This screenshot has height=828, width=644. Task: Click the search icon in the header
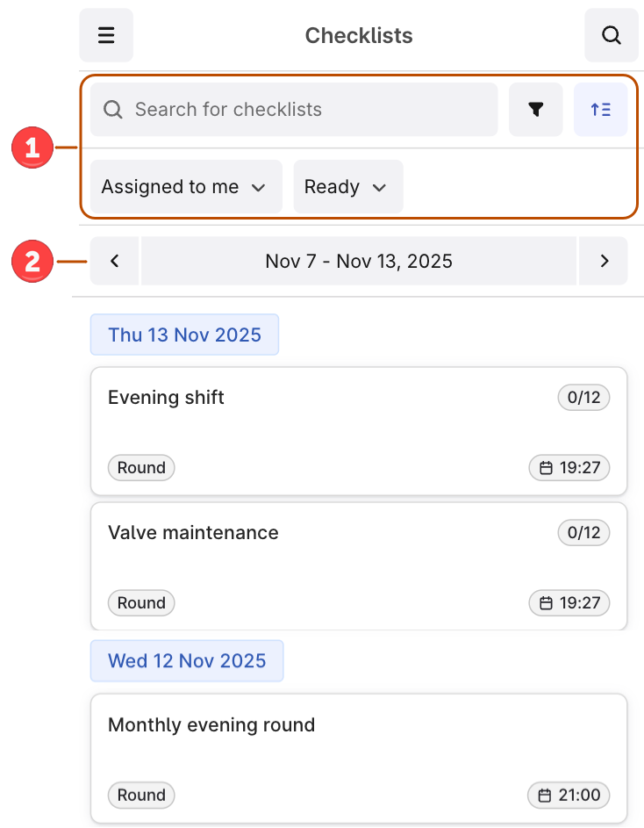click(x=612, y=35)
